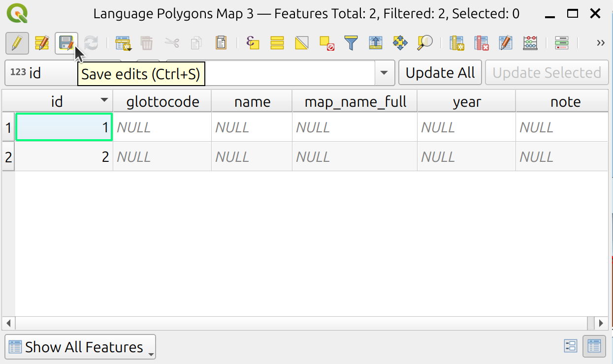
Task: Select row 2 via its row header
Action: point(8,157)
